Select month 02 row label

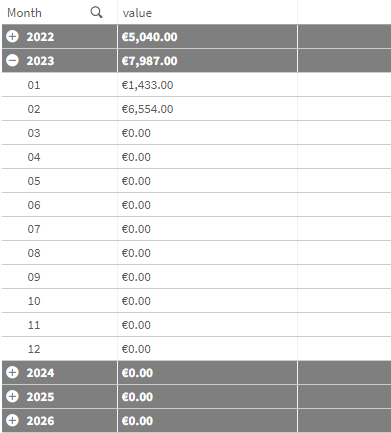[x=34, y=109]
